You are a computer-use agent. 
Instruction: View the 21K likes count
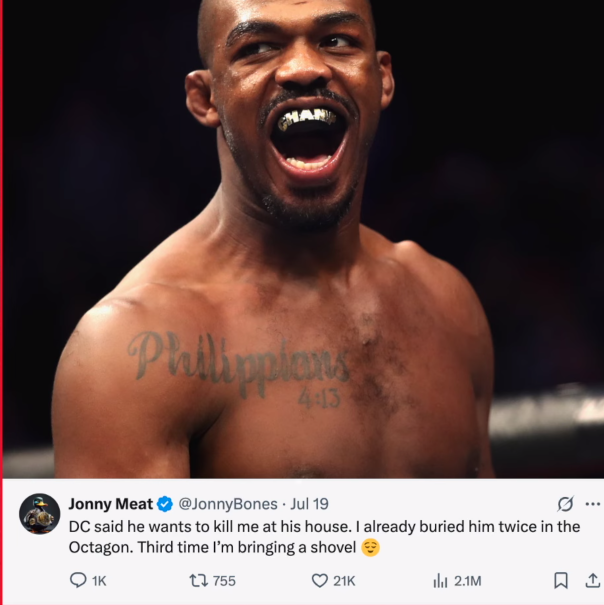click(344, 581)
